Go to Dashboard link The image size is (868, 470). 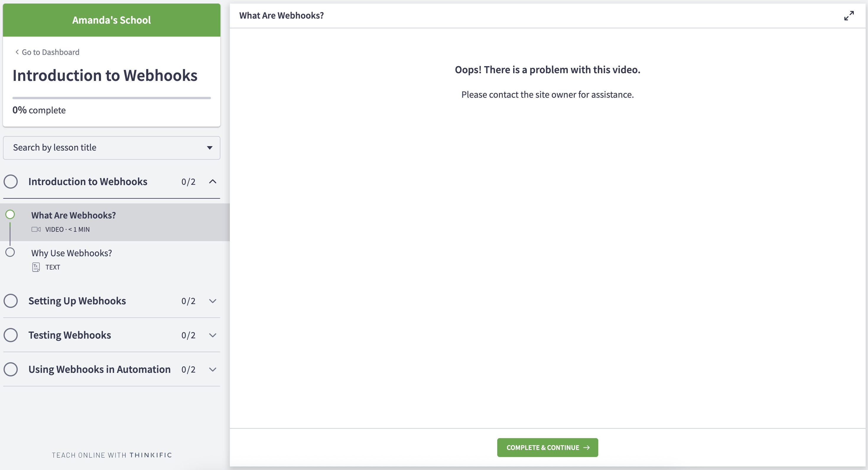tap(47, 52)
